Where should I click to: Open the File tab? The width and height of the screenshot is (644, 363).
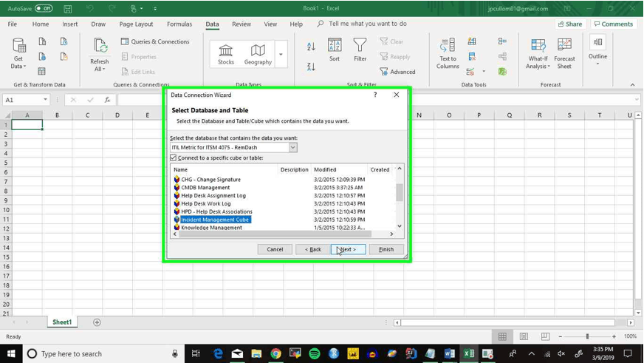pyautogui.click(x=13, y=24)
